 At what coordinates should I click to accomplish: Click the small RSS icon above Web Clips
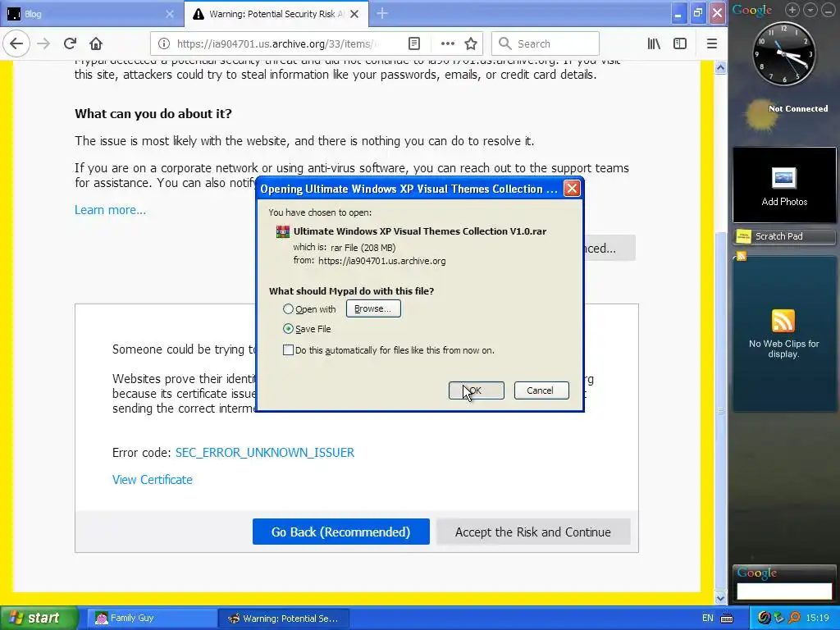tap(742, 257)
